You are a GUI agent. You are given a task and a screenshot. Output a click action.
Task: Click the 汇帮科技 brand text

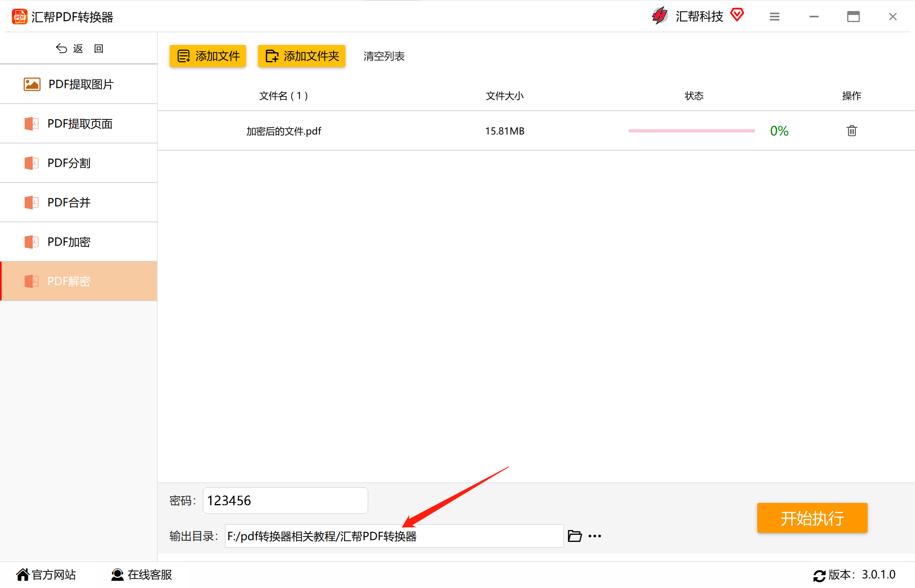pyautogui.click(x=699, y=16)
